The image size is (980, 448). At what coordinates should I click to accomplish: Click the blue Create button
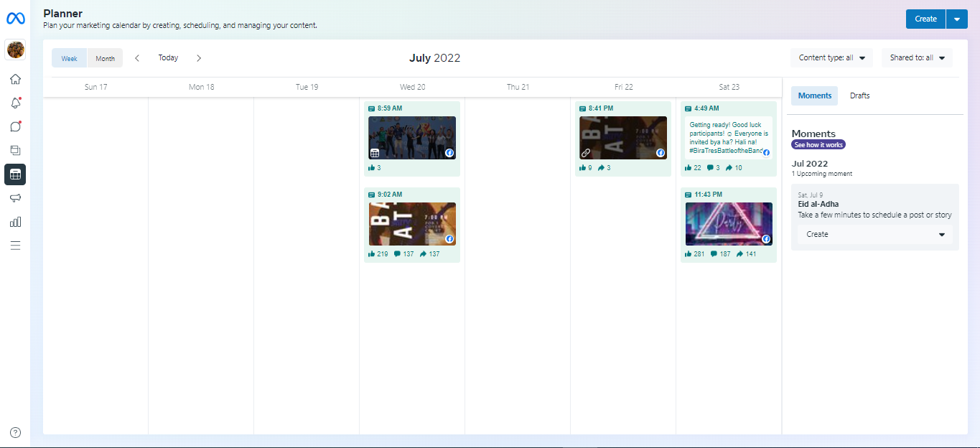click(x=925, y=19)
